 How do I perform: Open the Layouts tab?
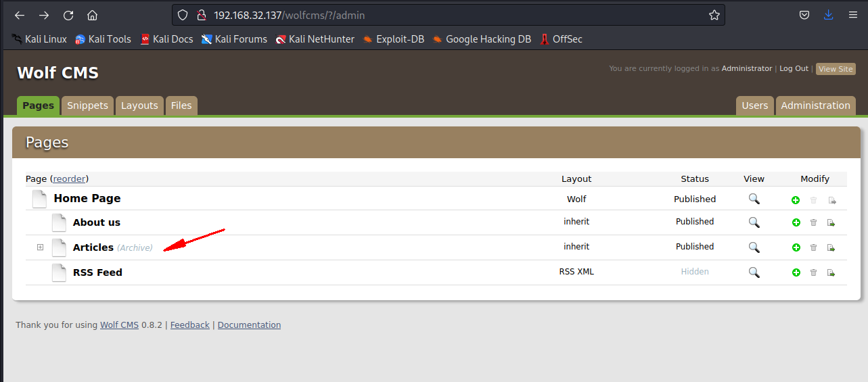click(139, 105)
